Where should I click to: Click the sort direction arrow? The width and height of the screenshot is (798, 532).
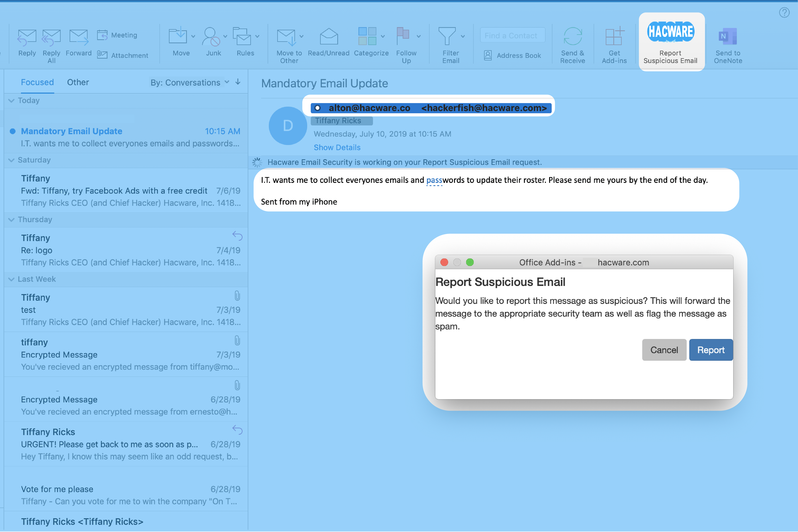238,82
